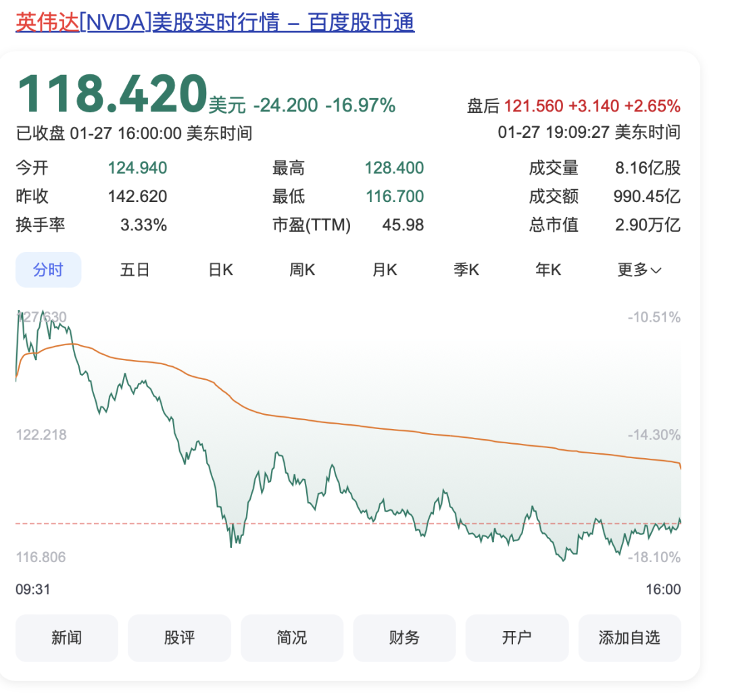730x700 pixels.
Task: Click the after-hours price 121.560
Action: (533, 106)
